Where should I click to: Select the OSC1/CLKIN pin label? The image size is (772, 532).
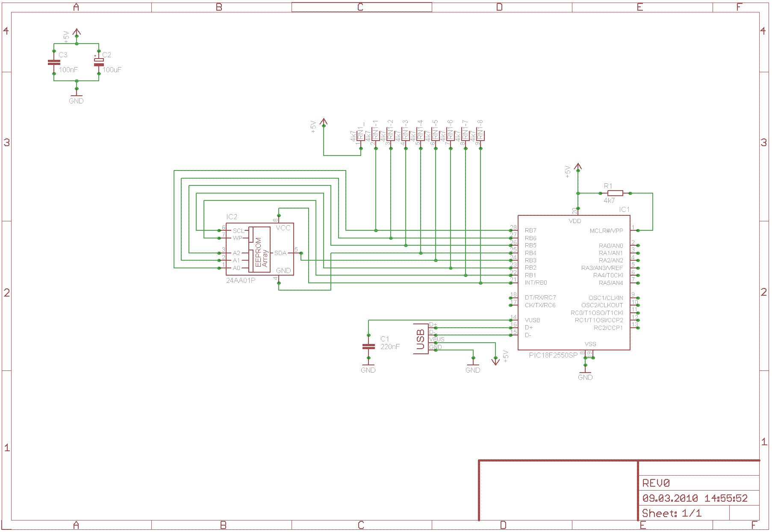[606, 298]
